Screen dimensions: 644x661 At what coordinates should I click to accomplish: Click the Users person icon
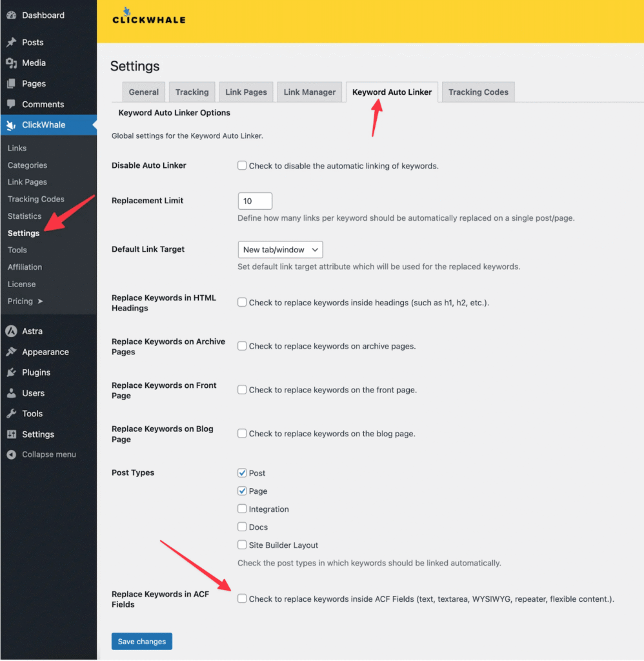[12, 393]
